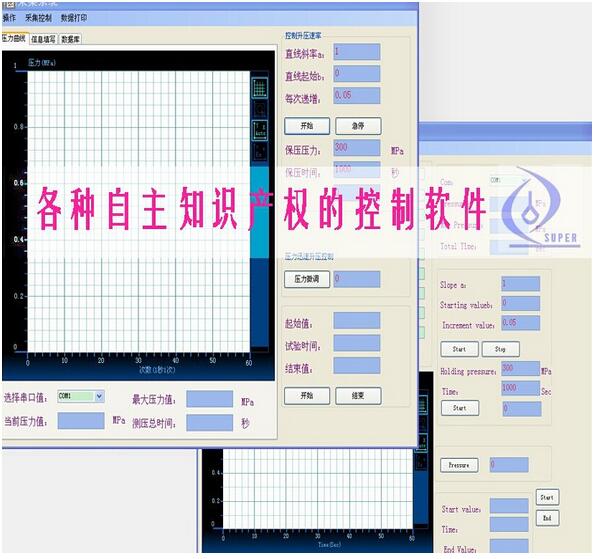Focus the field right of the lower Start button
The width and height of the screenshot is (597, 559).
coord(522,409)
